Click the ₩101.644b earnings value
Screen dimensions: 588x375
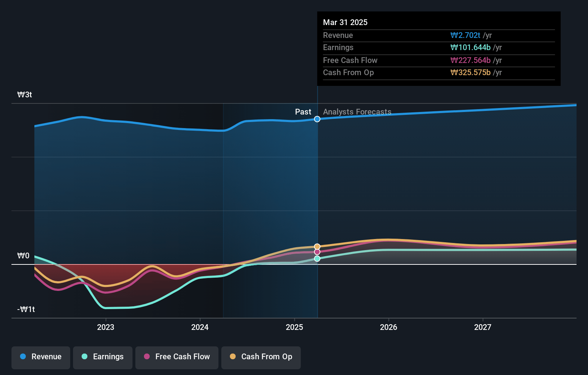[470, 47]
